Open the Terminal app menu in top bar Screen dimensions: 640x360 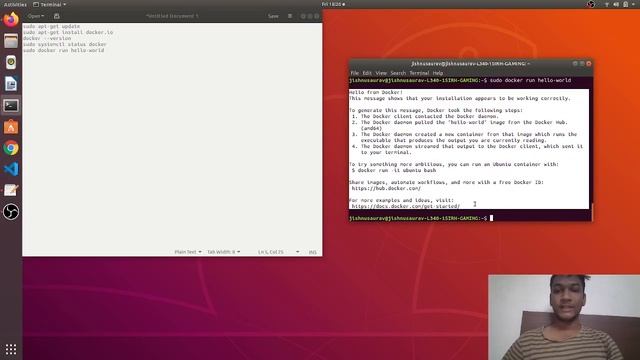[49, 4]
